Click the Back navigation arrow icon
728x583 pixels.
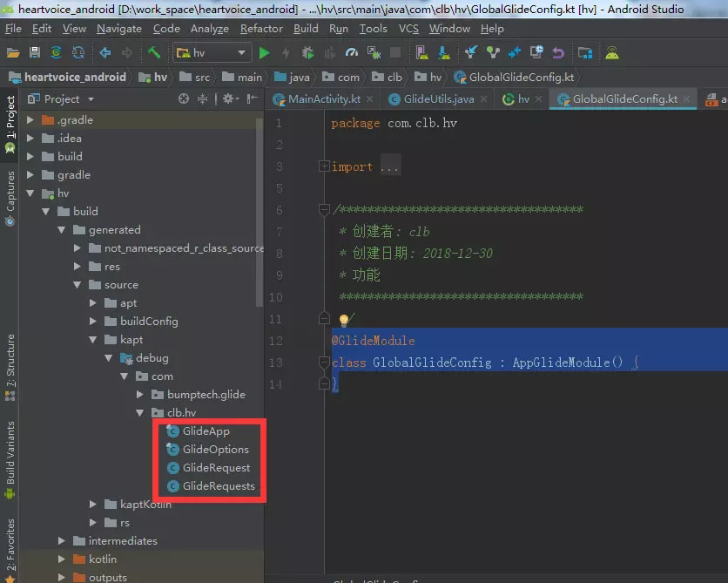tap(105, 53)
